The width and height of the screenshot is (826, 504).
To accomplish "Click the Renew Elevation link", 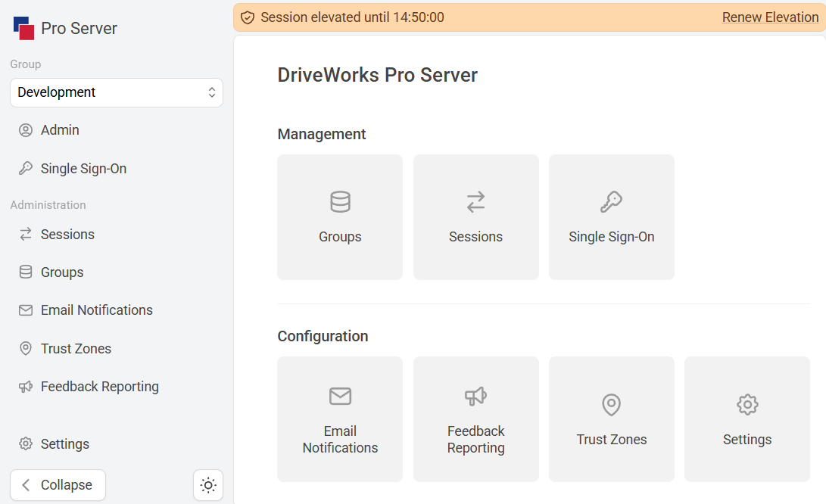I will tap(770, 17).
